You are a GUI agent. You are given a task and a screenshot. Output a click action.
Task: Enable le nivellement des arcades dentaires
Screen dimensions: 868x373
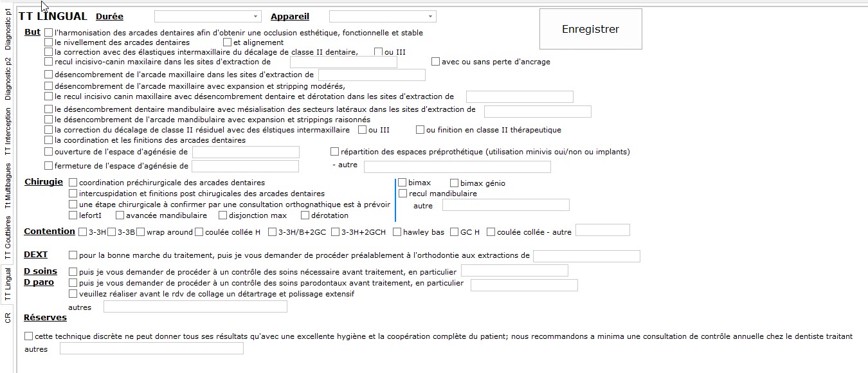pos(48,42)
